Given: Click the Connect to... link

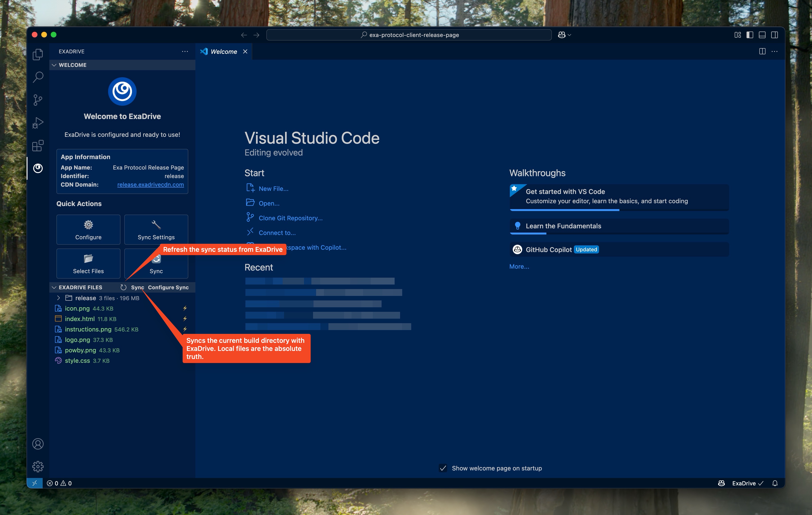Looking at the screenshot, I should click(x=277, y=233).
